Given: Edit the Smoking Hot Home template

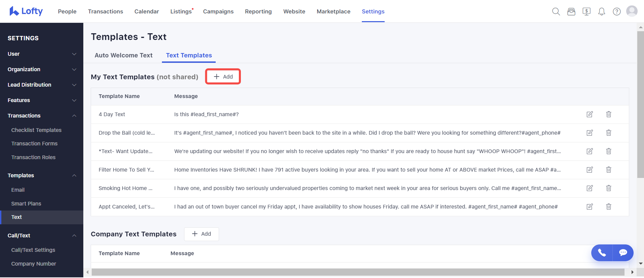Looking at the screenshot, I should (590, 188).
